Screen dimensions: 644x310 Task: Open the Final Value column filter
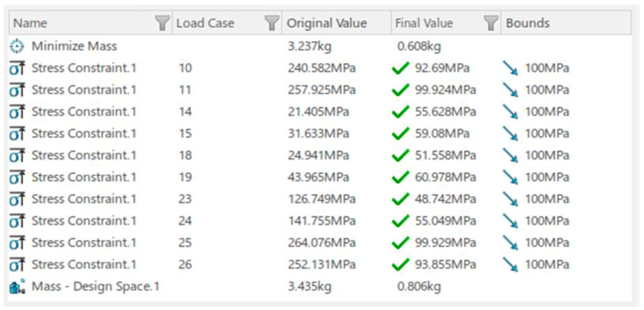[x=491, y=23]
